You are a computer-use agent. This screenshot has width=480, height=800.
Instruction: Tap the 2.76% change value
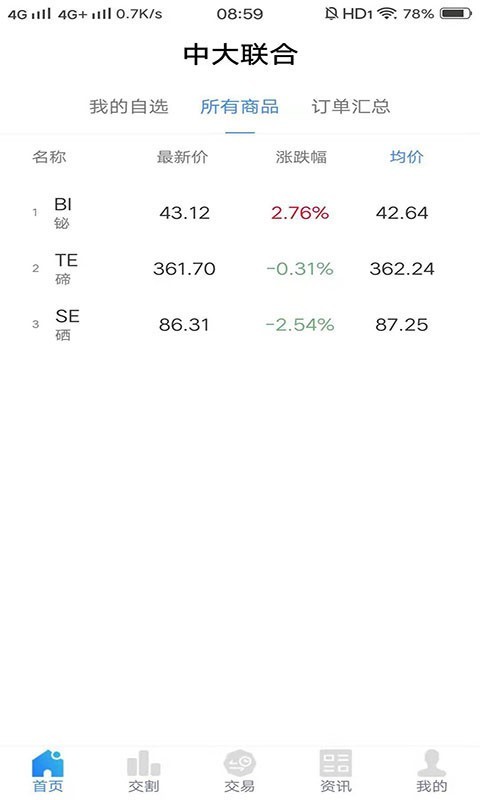300,213
